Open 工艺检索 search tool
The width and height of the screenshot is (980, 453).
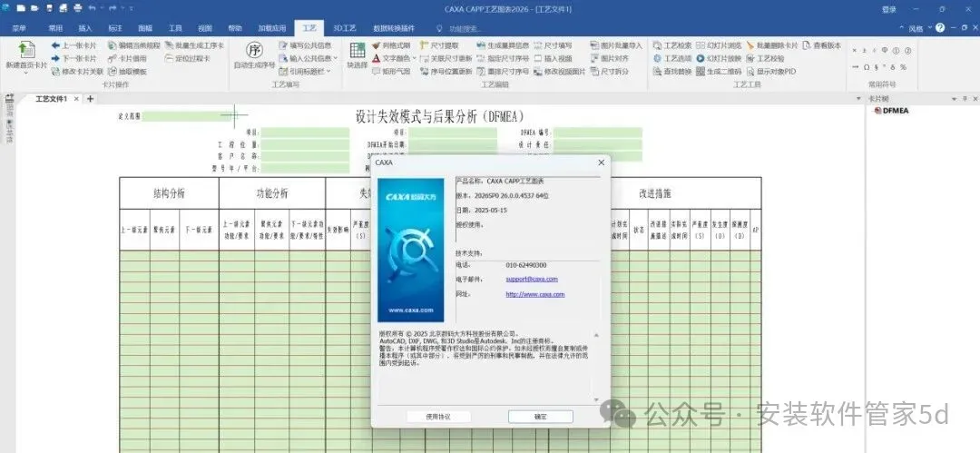click(672, 45)
